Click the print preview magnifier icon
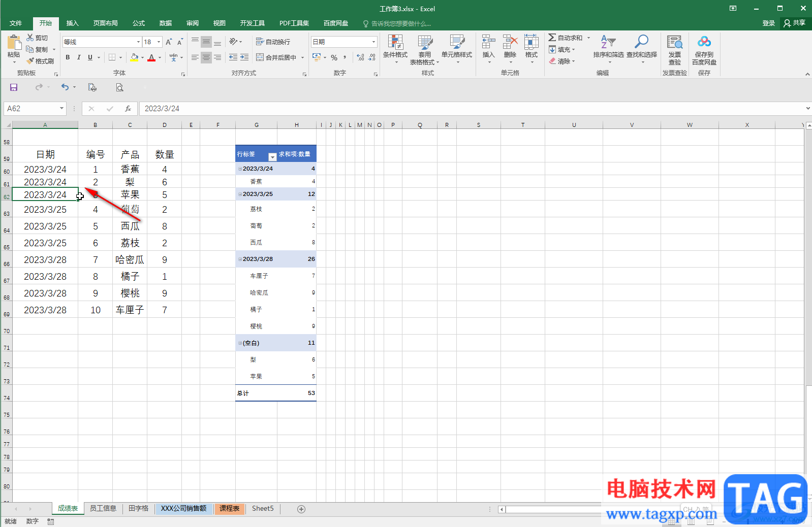This screenshot has height=527, width=812. click(x=119, y=87)
